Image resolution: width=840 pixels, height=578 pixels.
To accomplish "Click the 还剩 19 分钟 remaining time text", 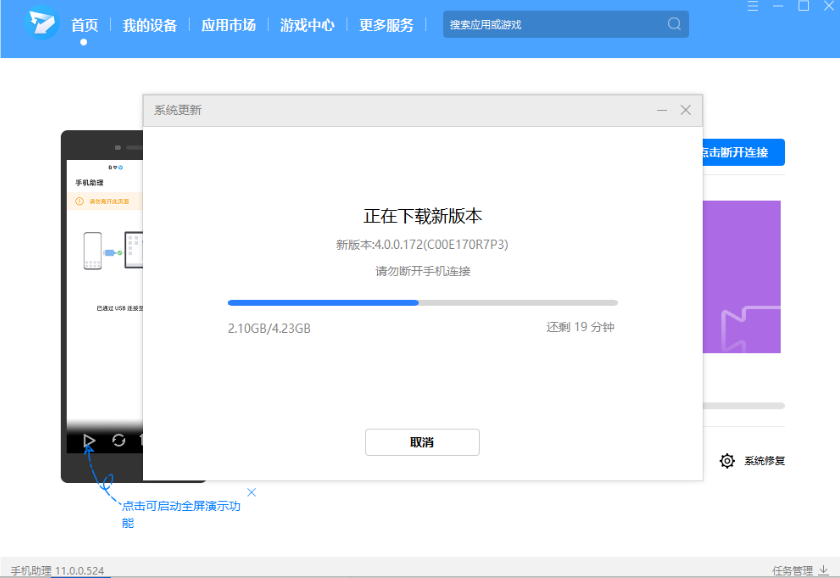I will point(580,327).
